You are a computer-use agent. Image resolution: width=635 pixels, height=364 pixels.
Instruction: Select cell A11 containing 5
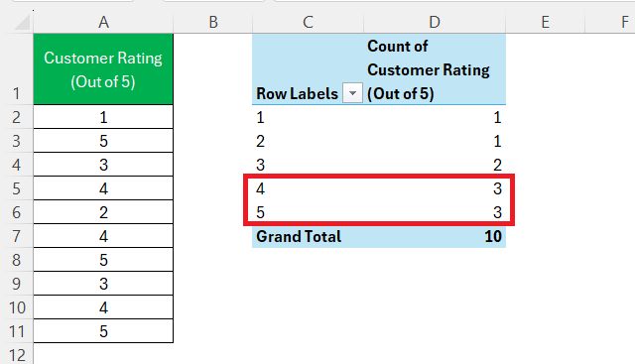pyautogui.click(x=103, y=331)
